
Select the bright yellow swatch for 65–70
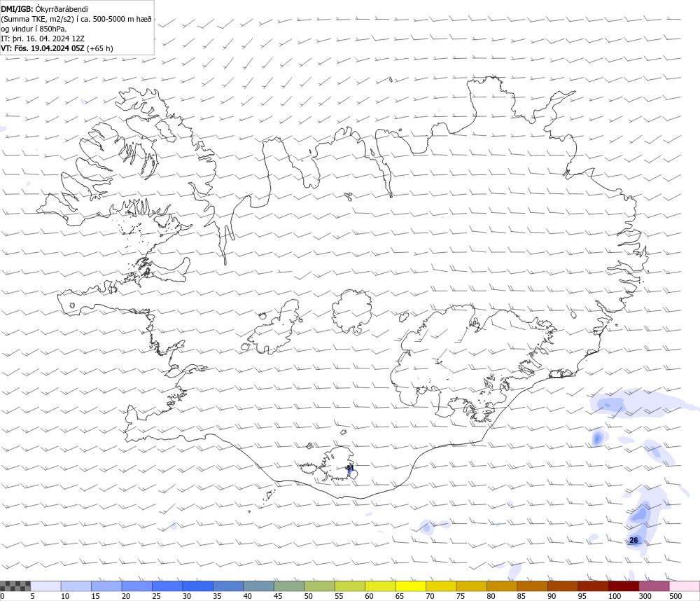pyautogui.click(x=411, y=586)
